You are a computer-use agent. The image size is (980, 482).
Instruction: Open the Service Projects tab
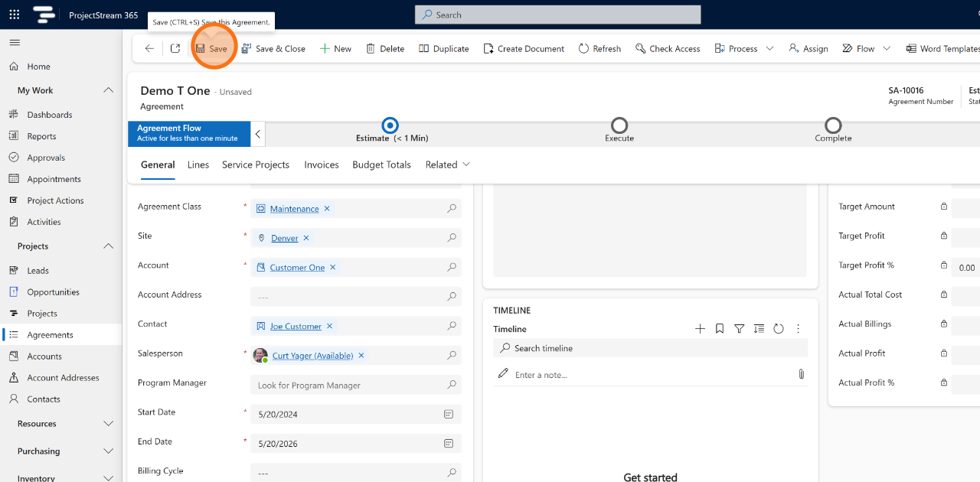point(256,164)
